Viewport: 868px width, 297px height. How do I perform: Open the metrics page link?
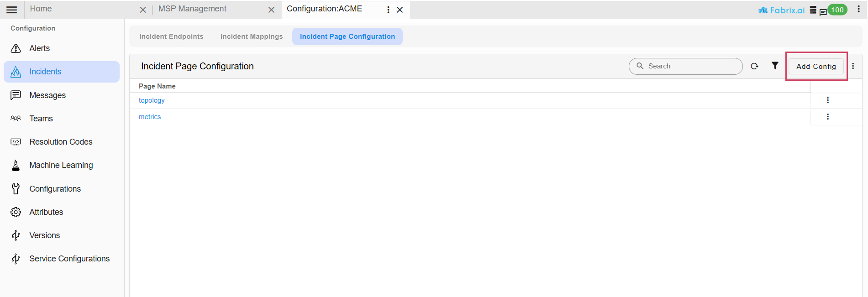(x=150, y=117)
